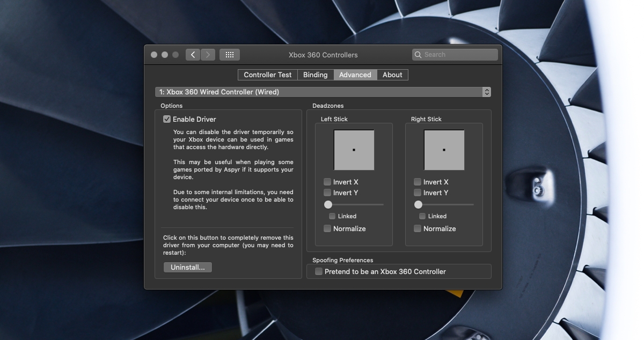Toggle the Enable Driver checkbox
The image size is (644, 340).
coord(167,119)
